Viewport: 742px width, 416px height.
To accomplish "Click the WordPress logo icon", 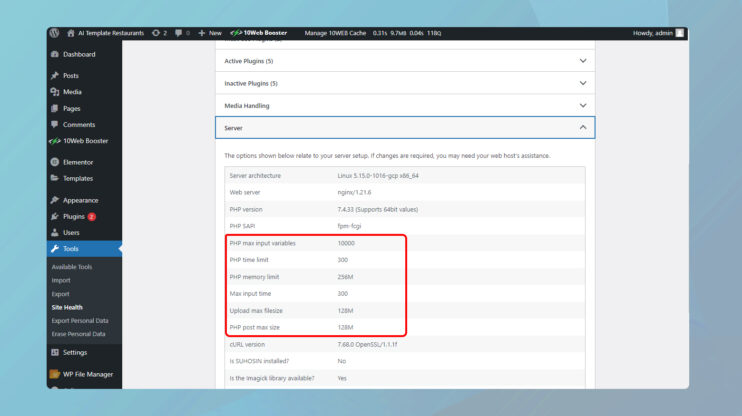I will (54, 33).
